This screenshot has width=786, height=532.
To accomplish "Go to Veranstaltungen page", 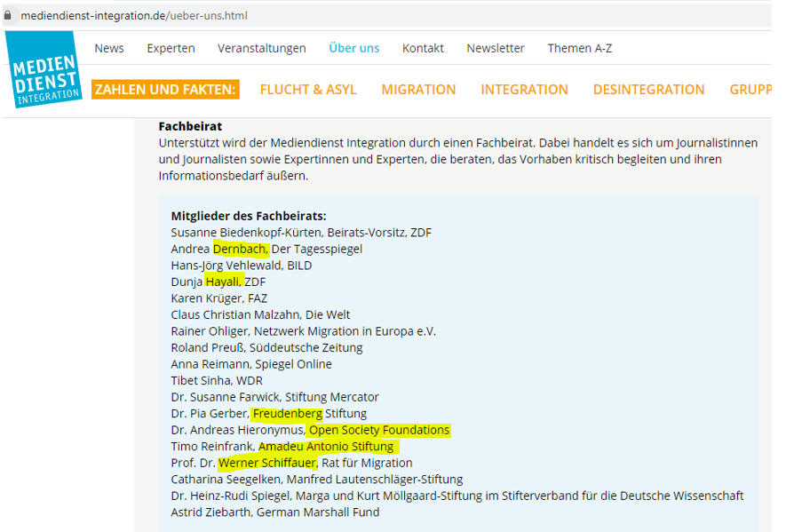I will (x=262, y=48).
